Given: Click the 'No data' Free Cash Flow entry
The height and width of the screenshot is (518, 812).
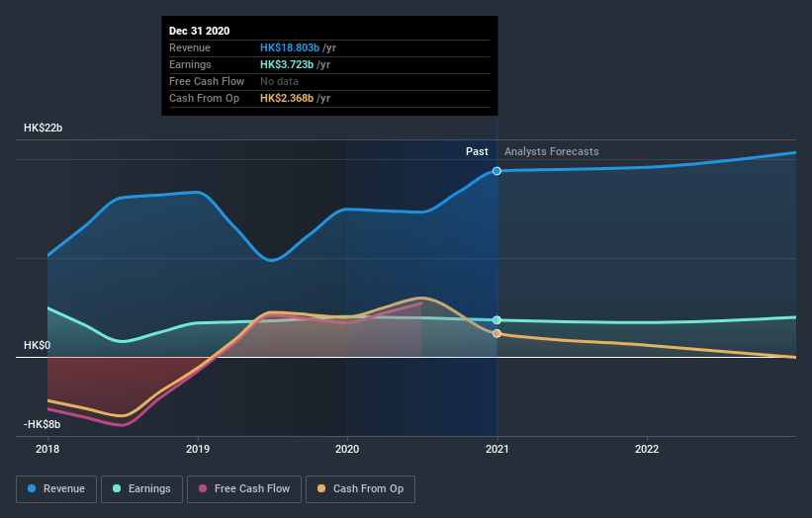Looking at the screenshot, I should (279, 81).
